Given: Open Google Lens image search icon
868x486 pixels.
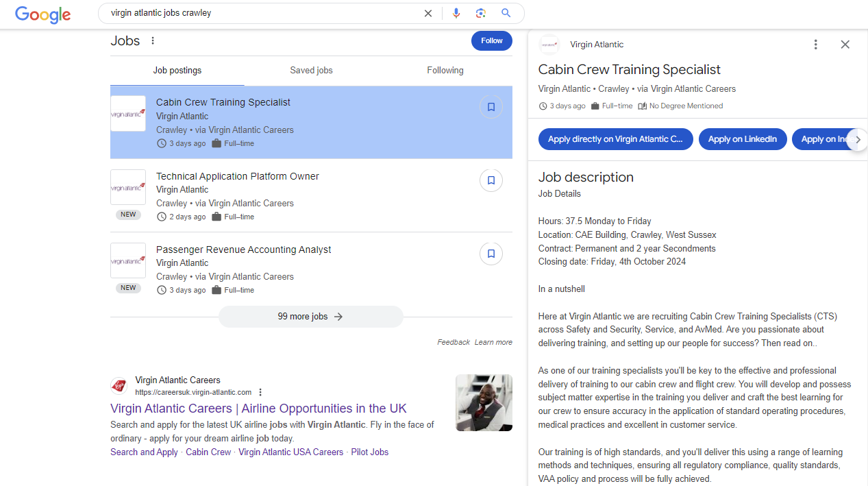Looking at the screenshot, I should (x=481, y=13).
